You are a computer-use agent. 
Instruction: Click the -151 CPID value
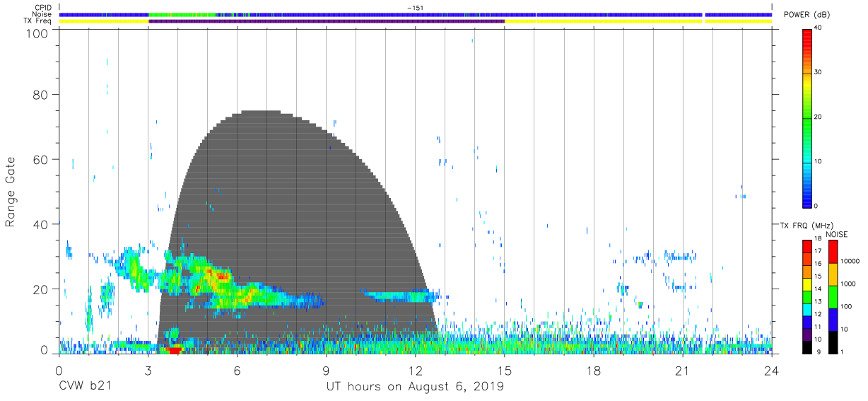pyautogui.click(x=415, y=8)
